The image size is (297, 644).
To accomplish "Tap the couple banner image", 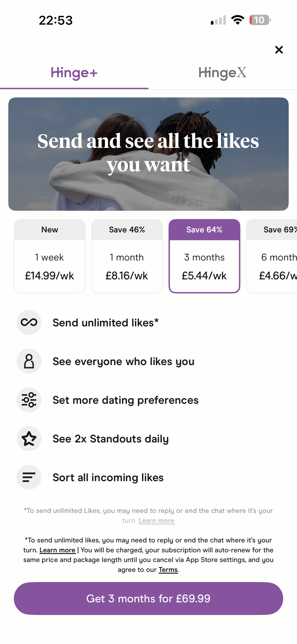I will (x=148, y=154).
